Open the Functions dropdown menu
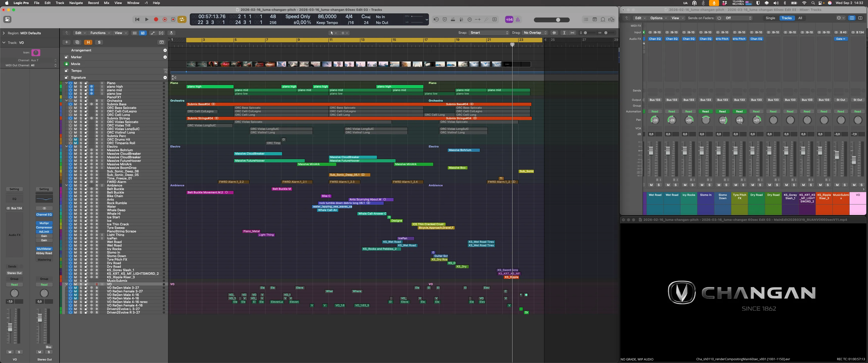 point(100,33)
